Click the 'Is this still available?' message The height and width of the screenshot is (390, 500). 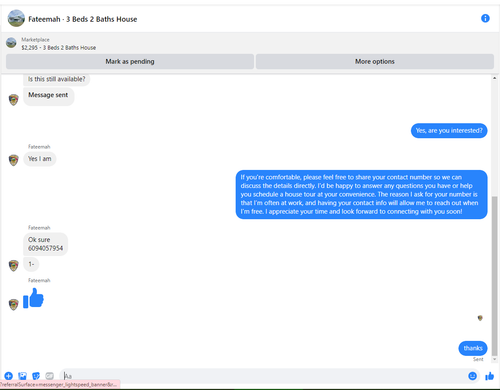pyautogui.click(x=57, y=79)
